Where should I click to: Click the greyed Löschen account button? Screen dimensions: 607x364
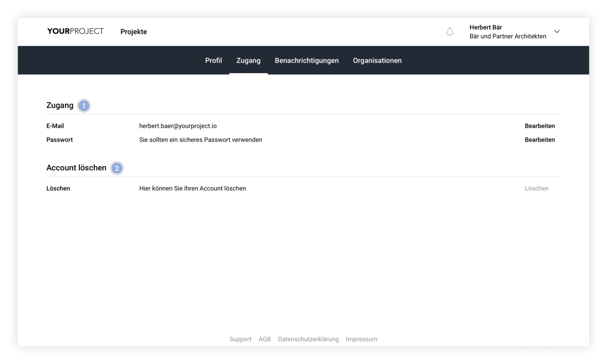(537, 188)
